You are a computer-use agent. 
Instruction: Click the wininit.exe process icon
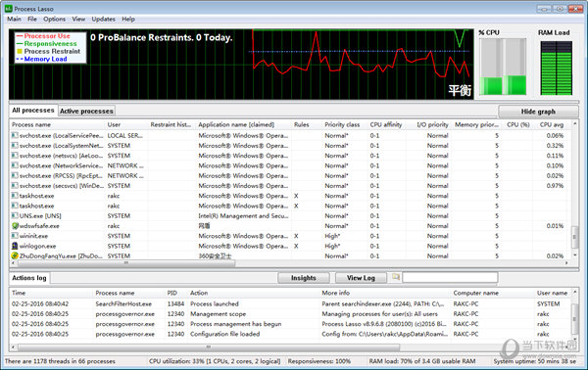pos(15,236)
